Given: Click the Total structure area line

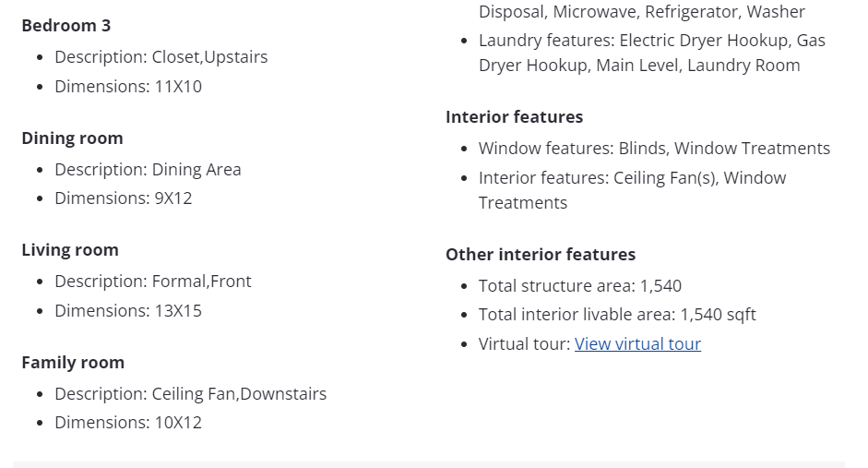Looking at the screenshot, I should [579, 286].
